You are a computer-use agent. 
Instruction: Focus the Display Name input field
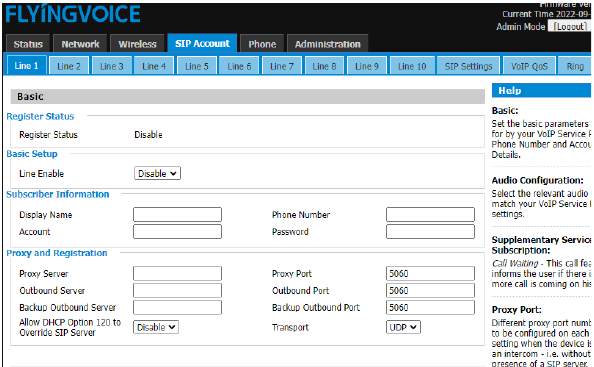(177, 214)
